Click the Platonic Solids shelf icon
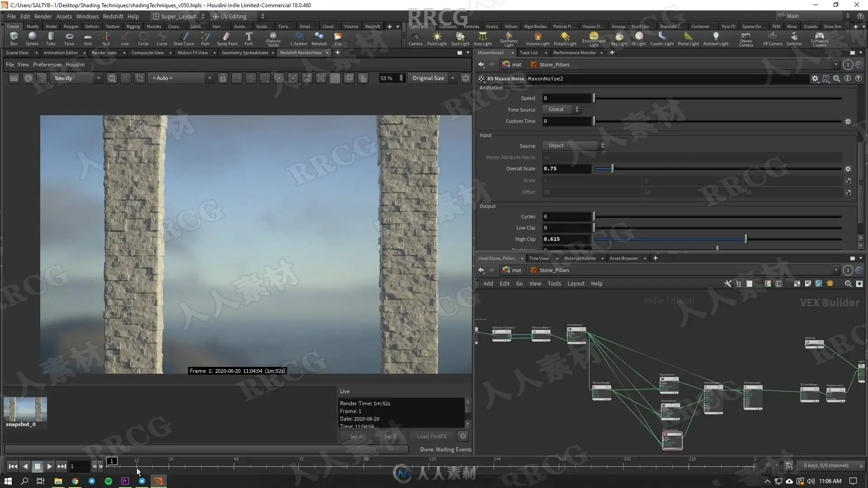The height and width of the screenshot is (488, 868). (x=273, y=38)
